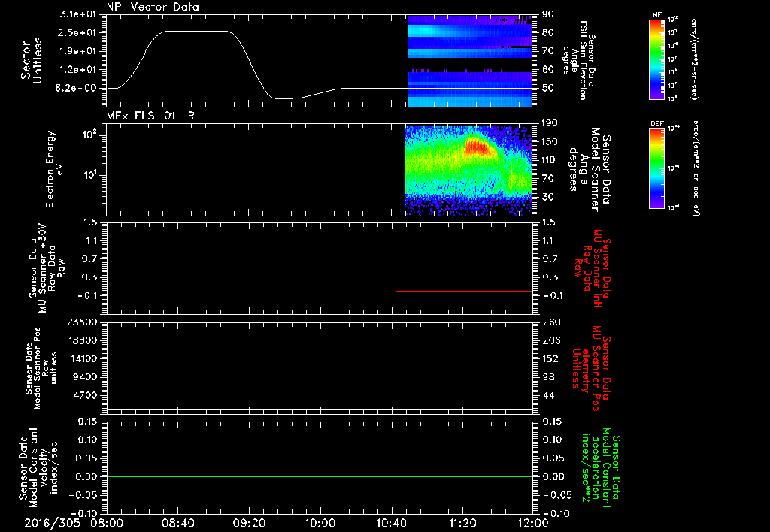Click the green "Model Constant acceleration" label
Viewport: 770px width, 532px height.
(602, 469)
